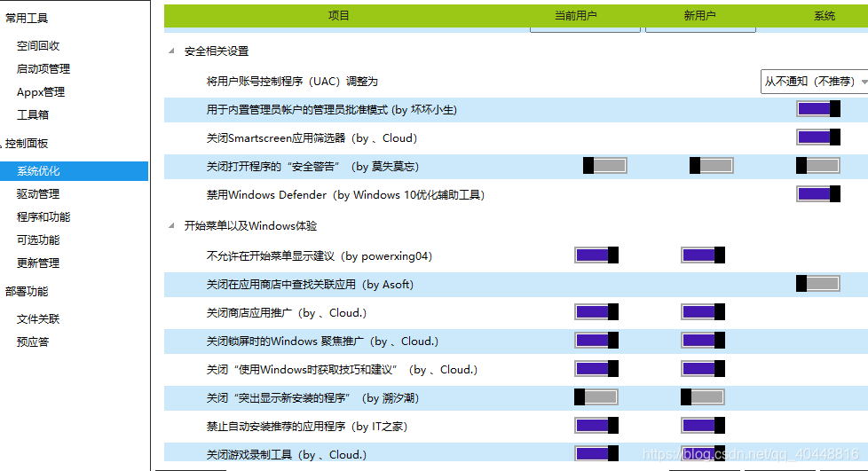868x471 pixels.
Task: Open 文件关联 under 部署功能
Action: 38,319
